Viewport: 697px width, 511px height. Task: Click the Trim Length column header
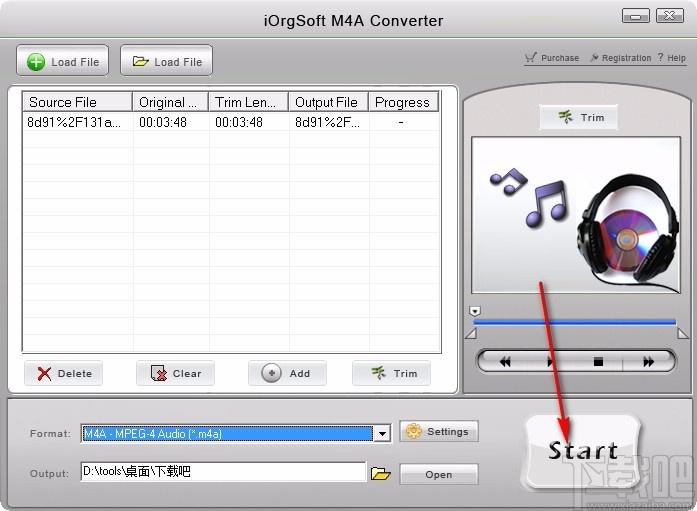pos(249,102)
